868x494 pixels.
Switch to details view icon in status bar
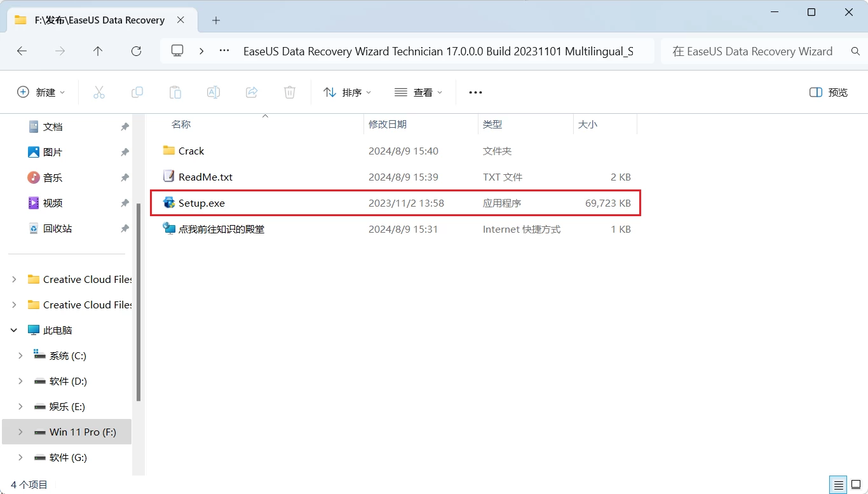pyautogui.click(x=839, y=484)
